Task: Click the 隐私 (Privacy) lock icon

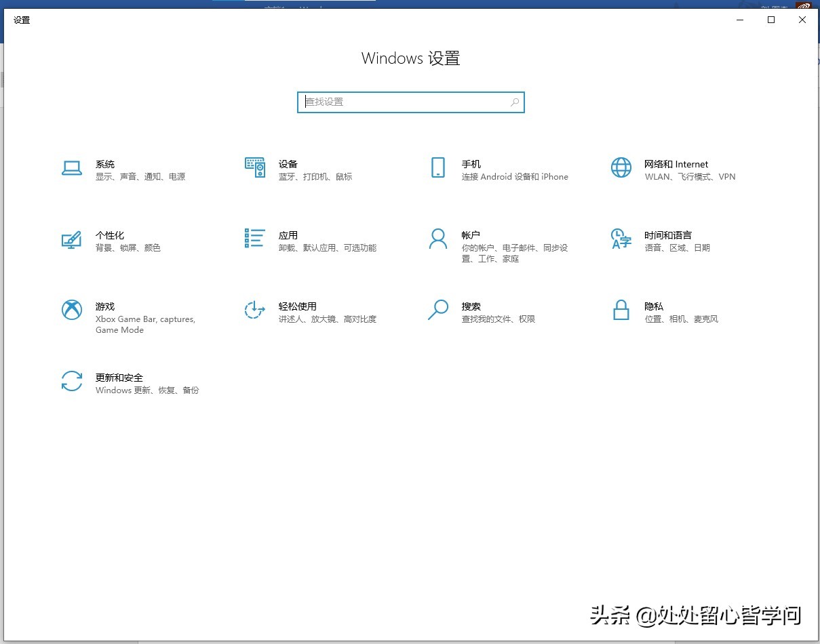Action: click(621, 310)
